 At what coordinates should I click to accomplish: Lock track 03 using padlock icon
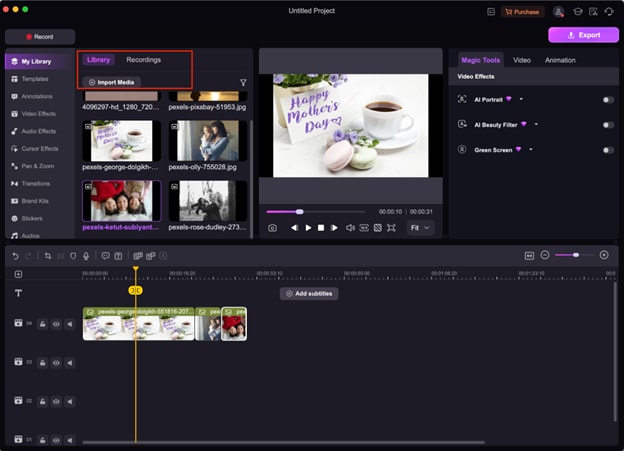[x=43, y=363]
